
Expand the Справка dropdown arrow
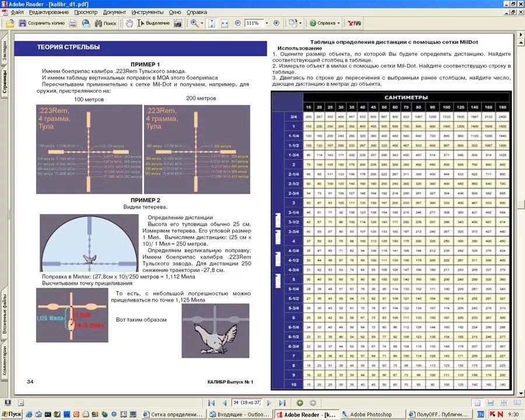click(338, 23)
